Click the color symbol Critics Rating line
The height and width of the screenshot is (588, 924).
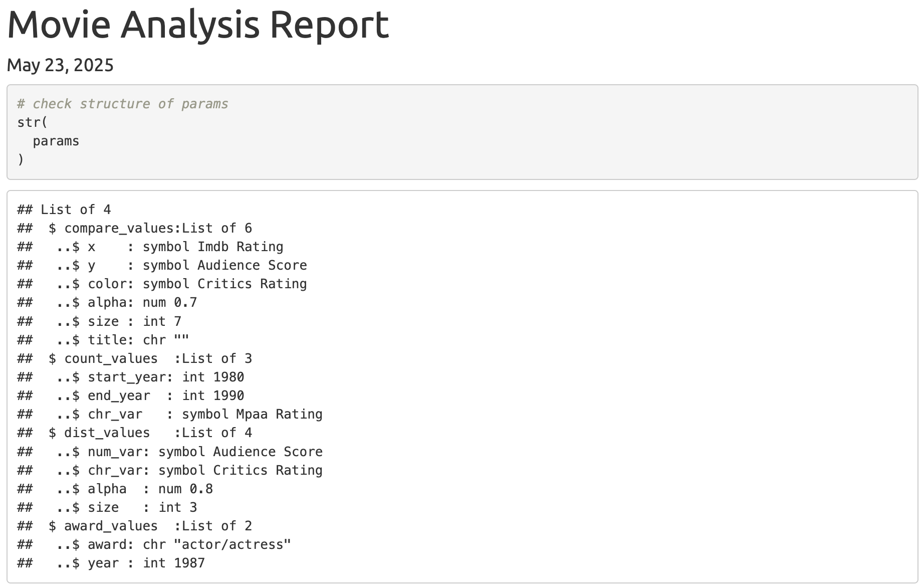[162, 284]
